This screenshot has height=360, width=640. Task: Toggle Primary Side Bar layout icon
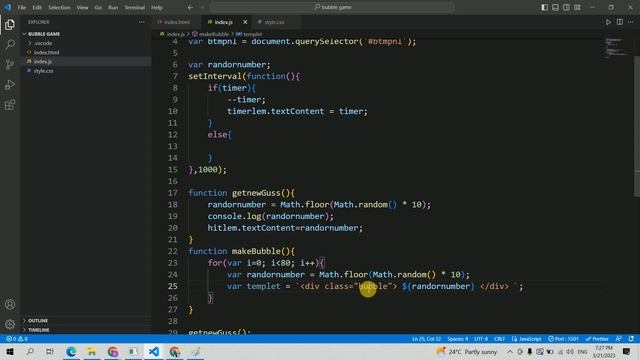tap(544, 7)
